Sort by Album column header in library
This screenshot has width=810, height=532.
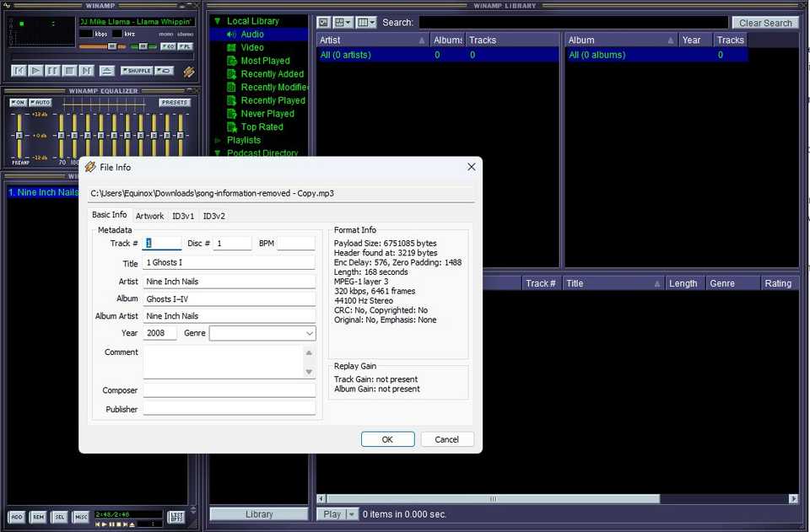coord(622,40)
